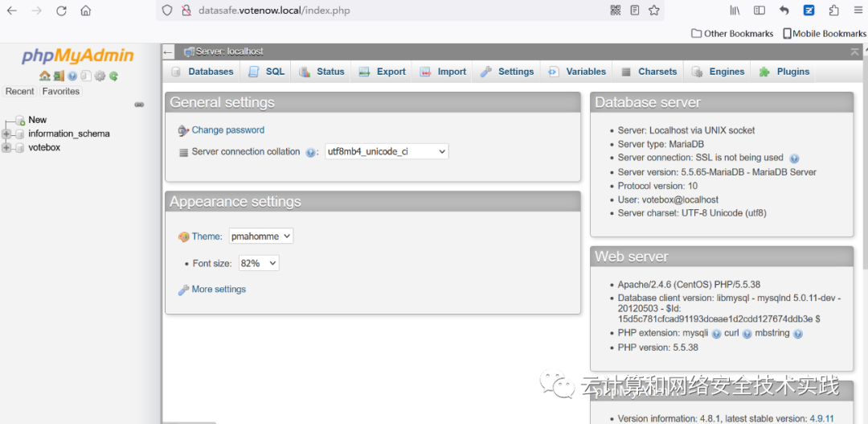Open the Plugins tab

pos(784,72)
